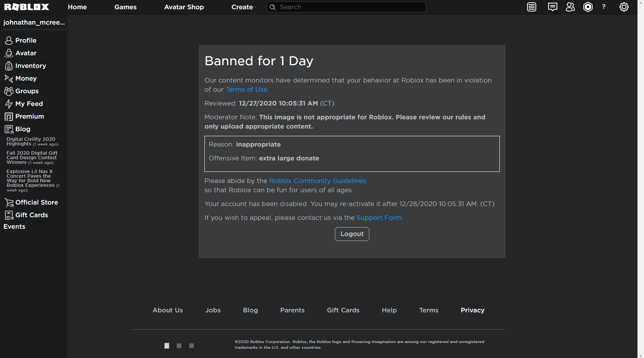The image size is (644, 358).
Task: Open the news feed list icon
Action: point(532,7)
